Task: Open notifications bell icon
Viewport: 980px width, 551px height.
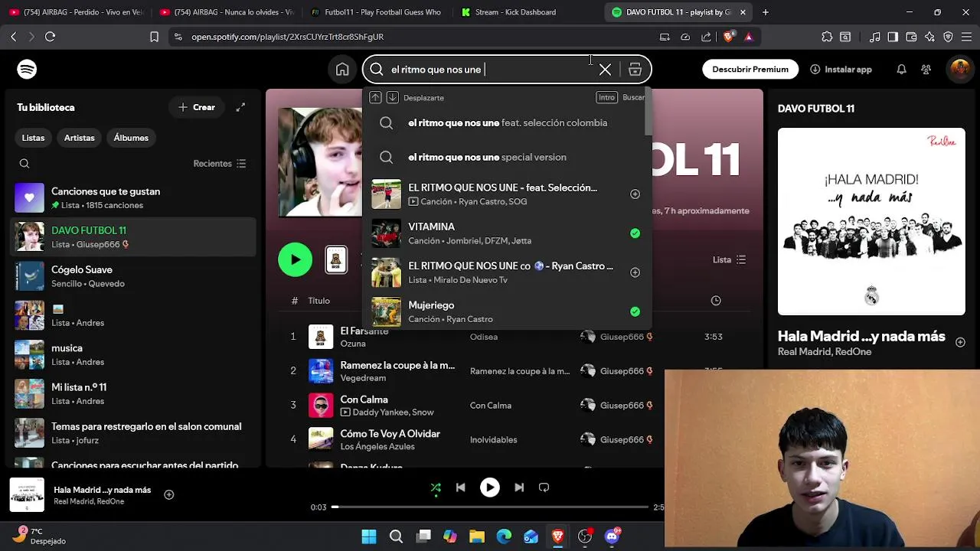Action: 901,69
